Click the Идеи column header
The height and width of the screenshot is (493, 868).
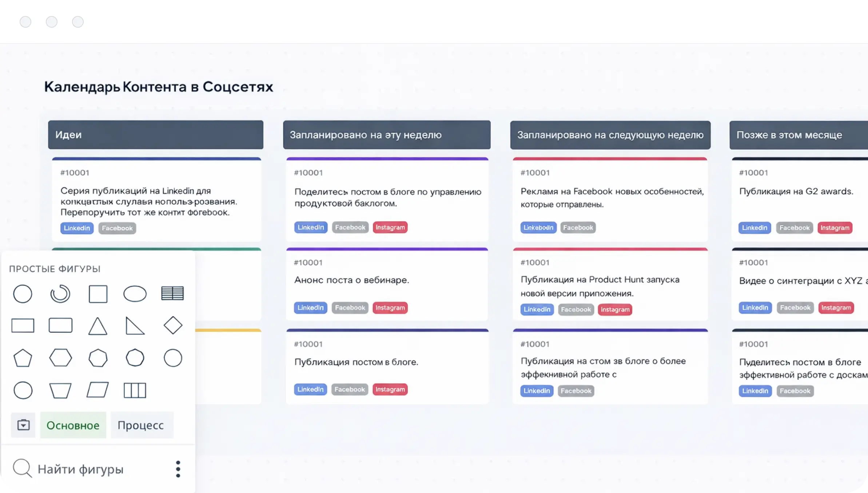(156, 135)
